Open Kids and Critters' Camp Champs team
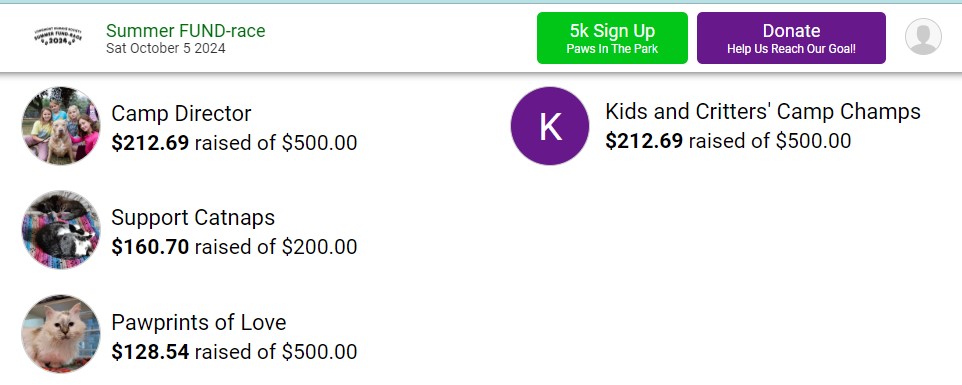 763,112
